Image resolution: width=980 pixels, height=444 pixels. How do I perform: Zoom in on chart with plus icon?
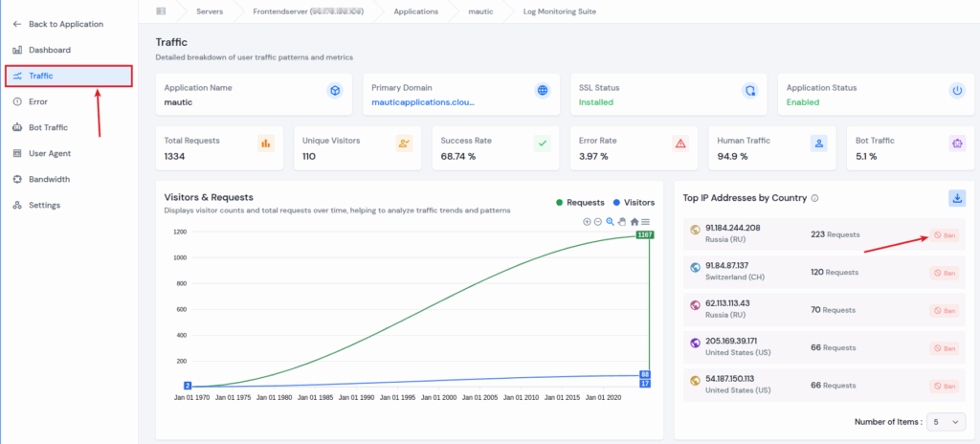pyautogui.click(x=587, y=221)
